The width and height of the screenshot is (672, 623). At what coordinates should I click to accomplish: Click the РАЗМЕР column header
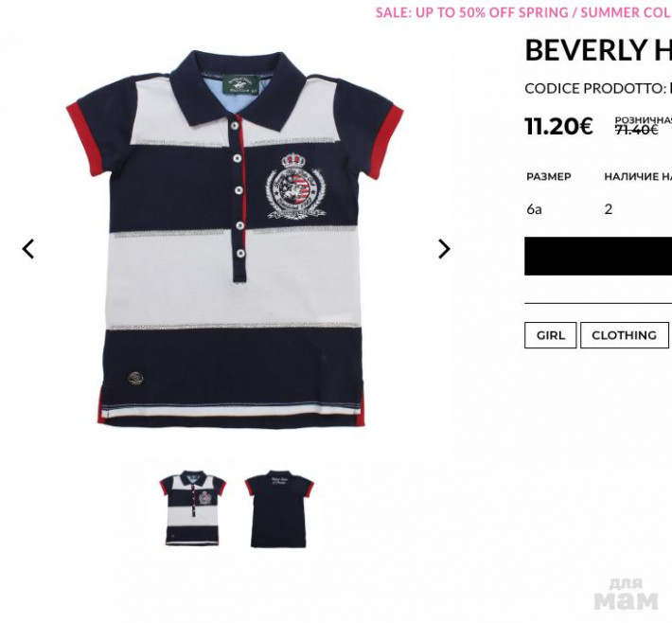click(549, 177)
